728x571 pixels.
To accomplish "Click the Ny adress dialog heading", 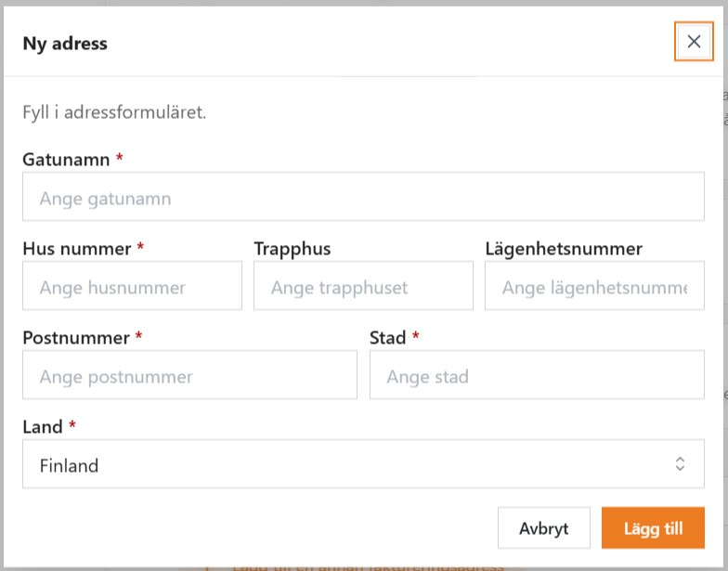I will pyautogui.click(x=65, y=44).
